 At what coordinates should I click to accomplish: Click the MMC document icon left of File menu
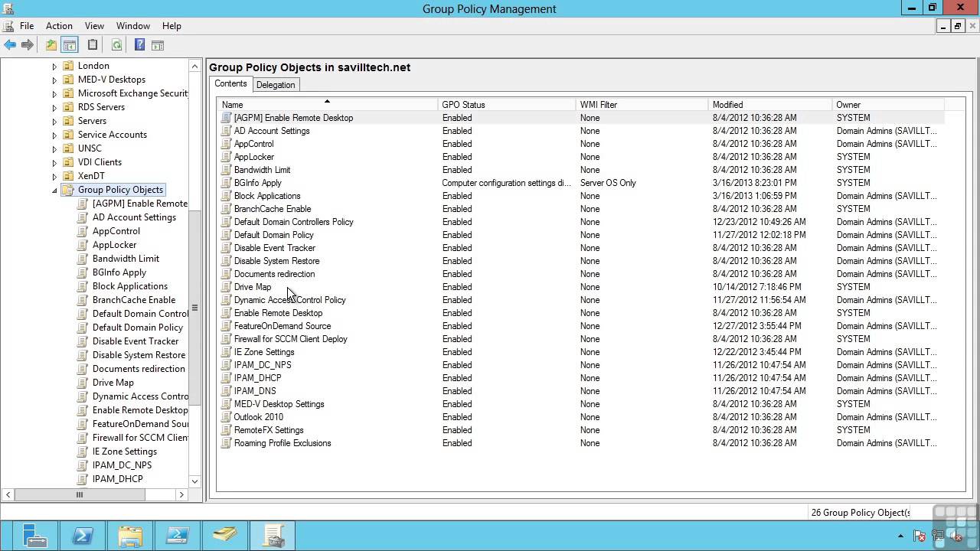8,26
